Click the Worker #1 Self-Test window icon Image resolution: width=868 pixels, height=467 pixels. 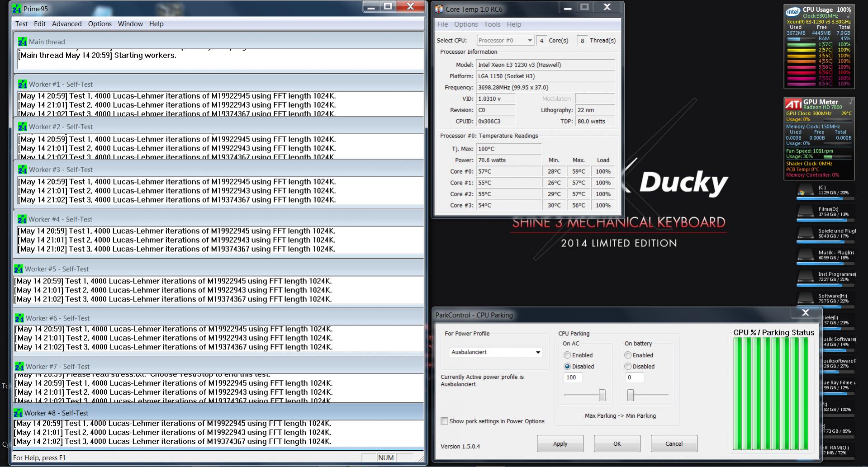pos(23,85)
